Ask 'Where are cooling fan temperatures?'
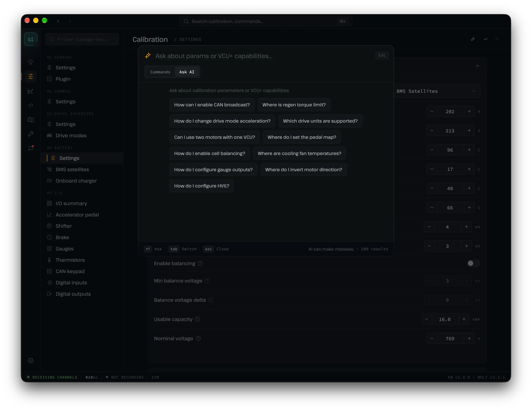 [299, 153]
